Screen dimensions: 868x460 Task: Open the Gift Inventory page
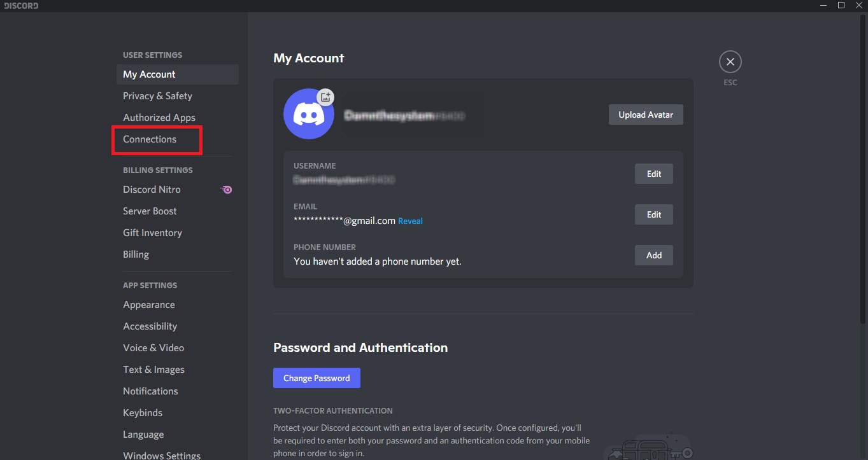pos(152,232)
